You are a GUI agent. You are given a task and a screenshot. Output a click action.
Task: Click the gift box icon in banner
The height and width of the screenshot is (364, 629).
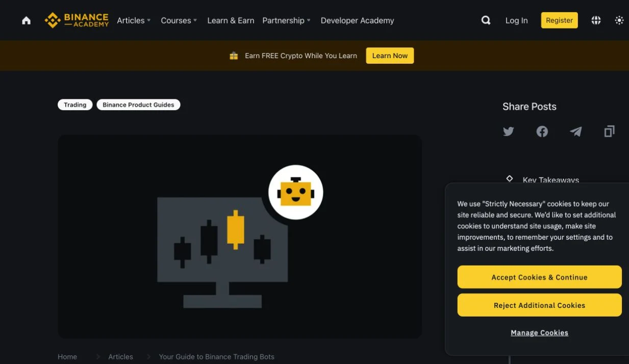click(234, 56)
